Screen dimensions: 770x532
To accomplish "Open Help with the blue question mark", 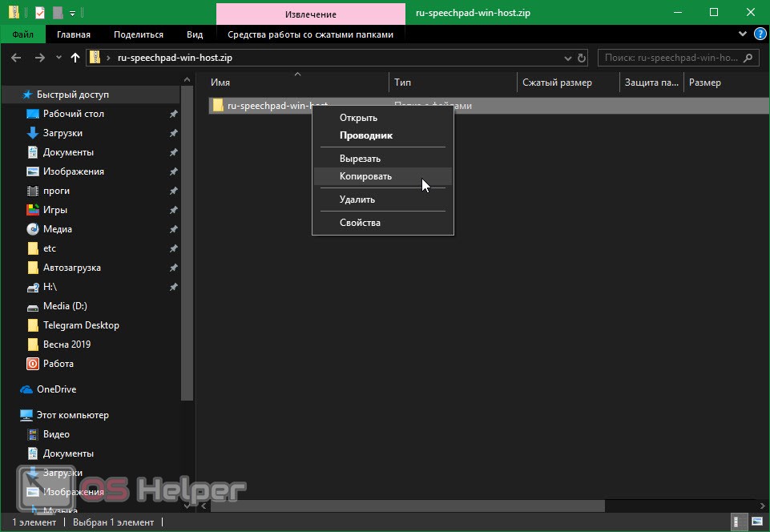I will point(756,34).
